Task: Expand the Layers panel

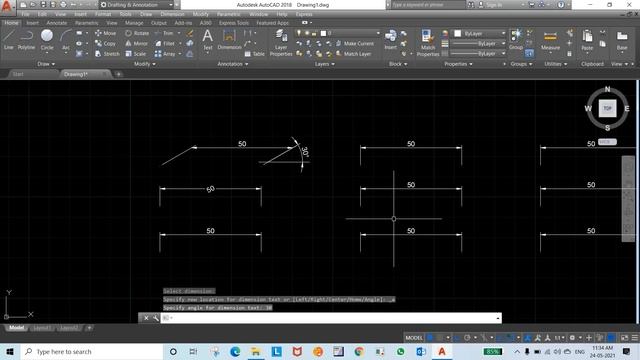Action: click(325, 64)
